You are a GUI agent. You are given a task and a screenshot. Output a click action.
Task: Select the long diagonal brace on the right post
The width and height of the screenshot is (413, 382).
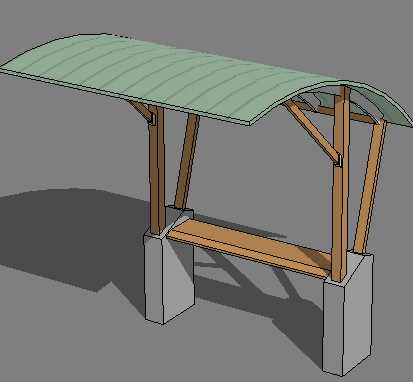pos(312,132)
